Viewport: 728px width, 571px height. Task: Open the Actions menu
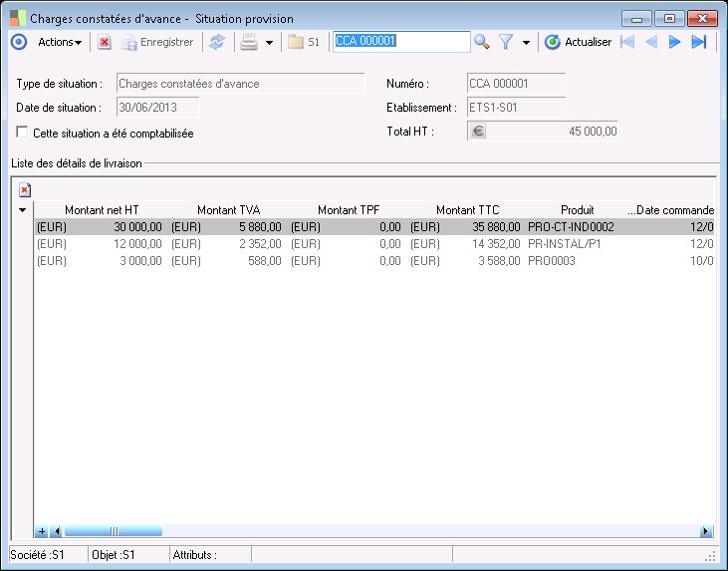(x=60, y=42)
